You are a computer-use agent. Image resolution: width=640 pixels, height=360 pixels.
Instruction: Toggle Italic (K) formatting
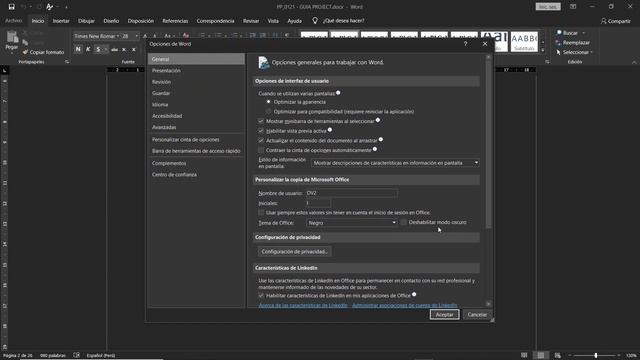[88, 49]
